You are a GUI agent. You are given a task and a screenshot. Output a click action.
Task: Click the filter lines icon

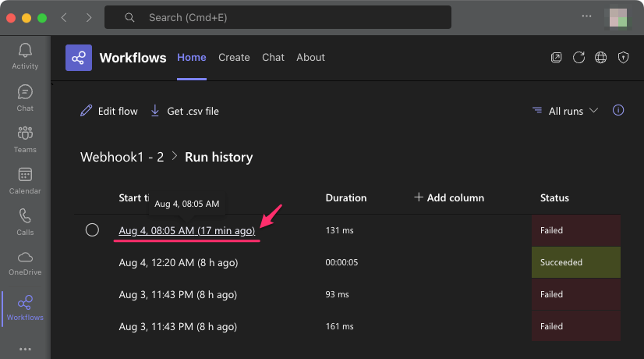537,110
